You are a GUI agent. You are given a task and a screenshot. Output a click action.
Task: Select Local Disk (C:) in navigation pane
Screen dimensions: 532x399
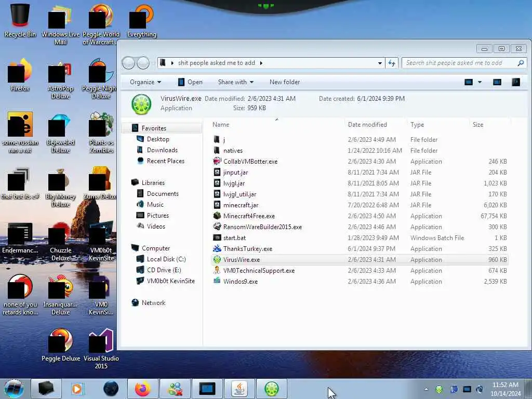click(x=166, y=259)
